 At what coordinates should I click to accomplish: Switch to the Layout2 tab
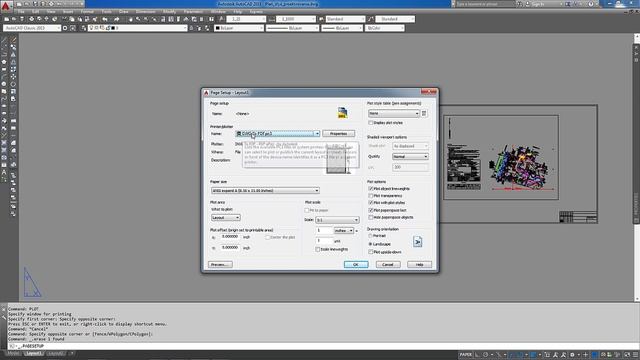(x=55, y=353)
